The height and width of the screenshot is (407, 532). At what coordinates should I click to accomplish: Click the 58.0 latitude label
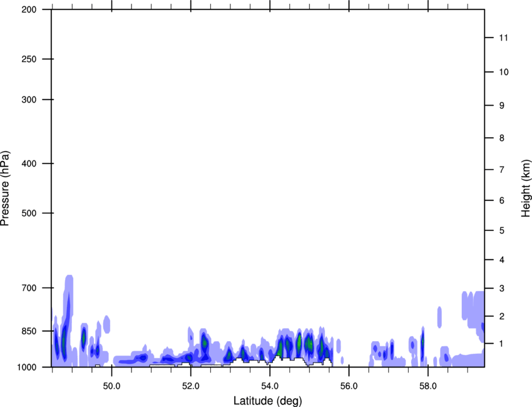click(x=428, y=386)
